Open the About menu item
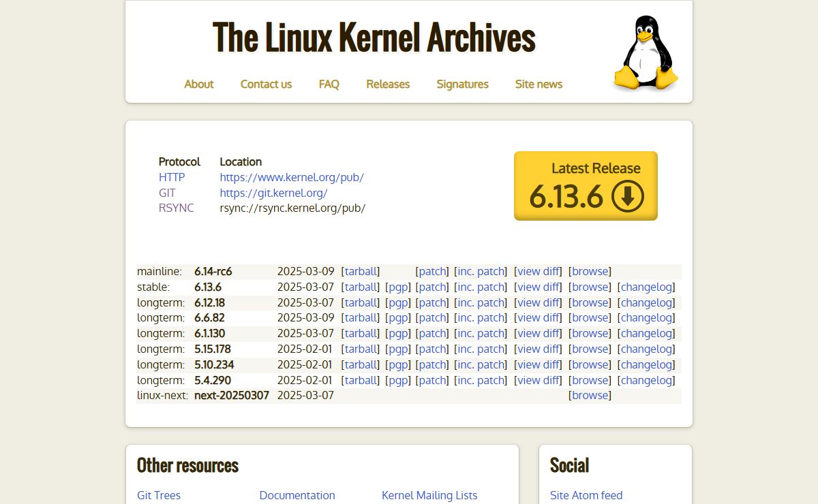Image resolution: width=818 pixels, height=504 pixels. pos(199,84)
